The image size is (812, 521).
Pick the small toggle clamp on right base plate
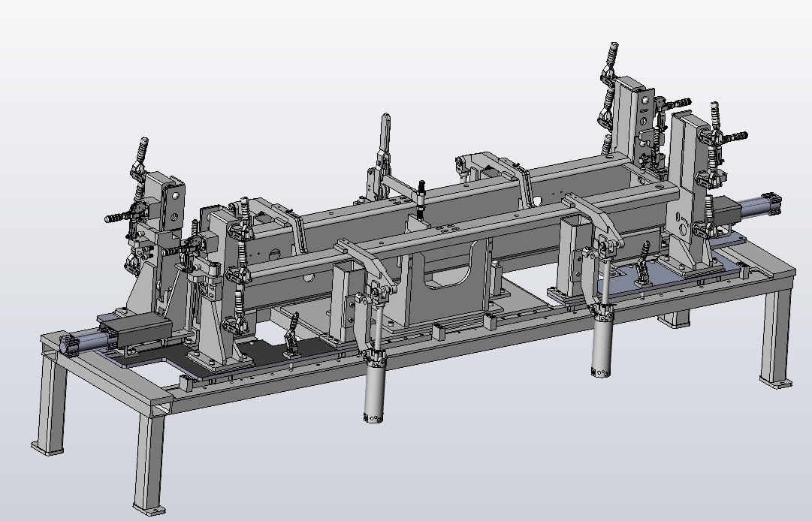click(643, 263)
